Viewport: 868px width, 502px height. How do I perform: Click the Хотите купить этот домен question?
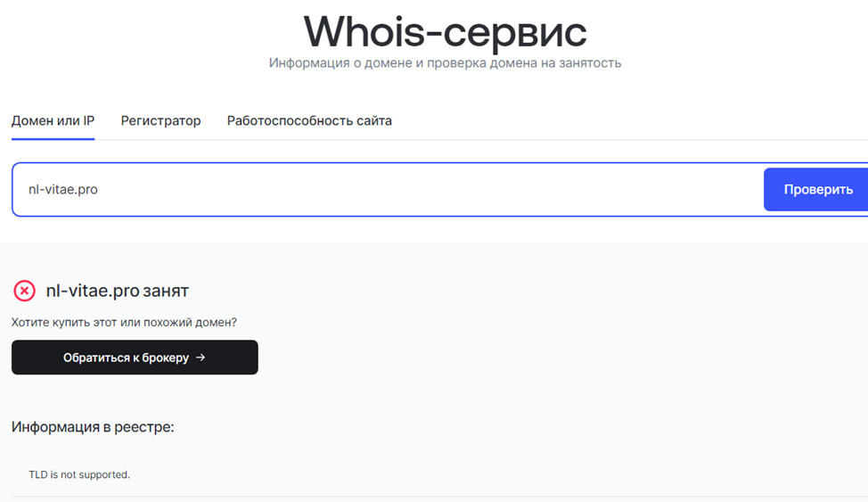coord(124,322)
